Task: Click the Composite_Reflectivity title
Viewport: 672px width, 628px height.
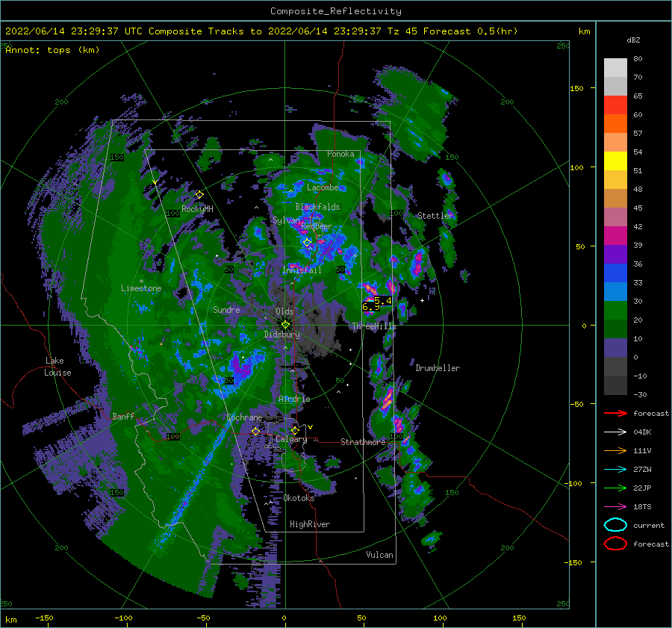Action: tap(335, 11)
